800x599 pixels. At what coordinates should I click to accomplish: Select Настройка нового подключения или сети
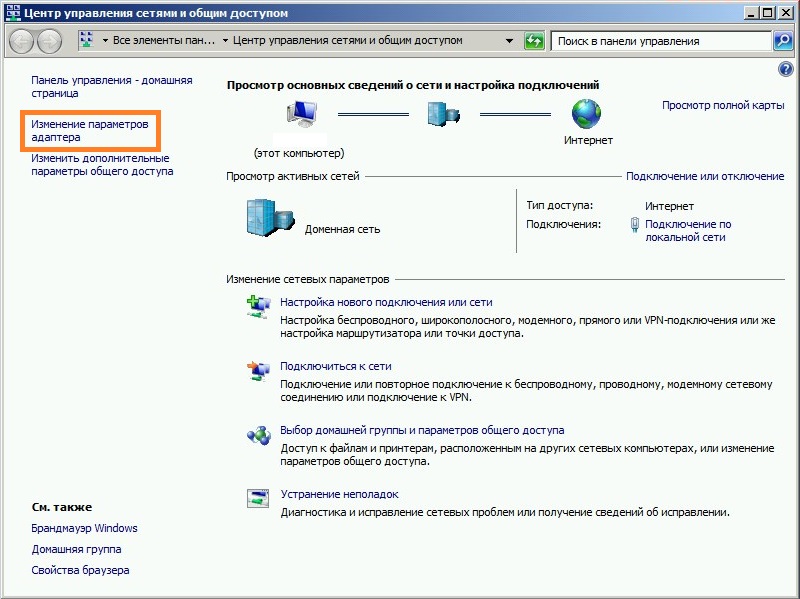pyautogui.click(x=386, y=302)
